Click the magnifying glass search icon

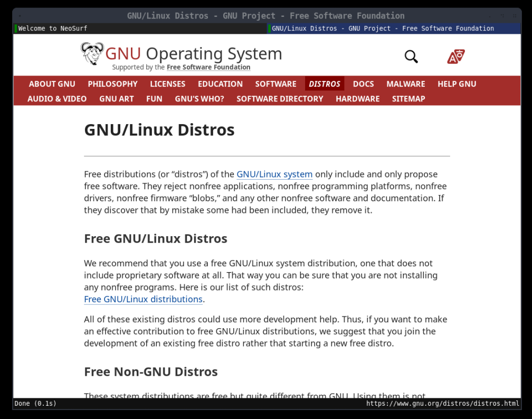pos(411,57)
